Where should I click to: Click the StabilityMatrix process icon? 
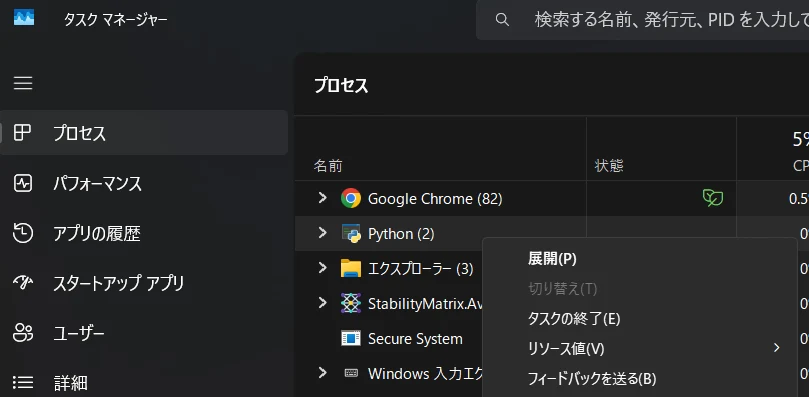tap(351, 303)
